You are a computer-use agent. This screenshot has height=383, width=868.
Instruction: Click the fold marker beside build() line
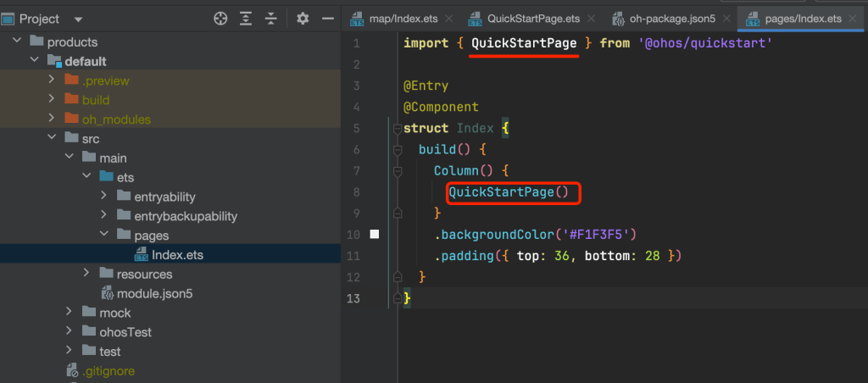[397, 150]
